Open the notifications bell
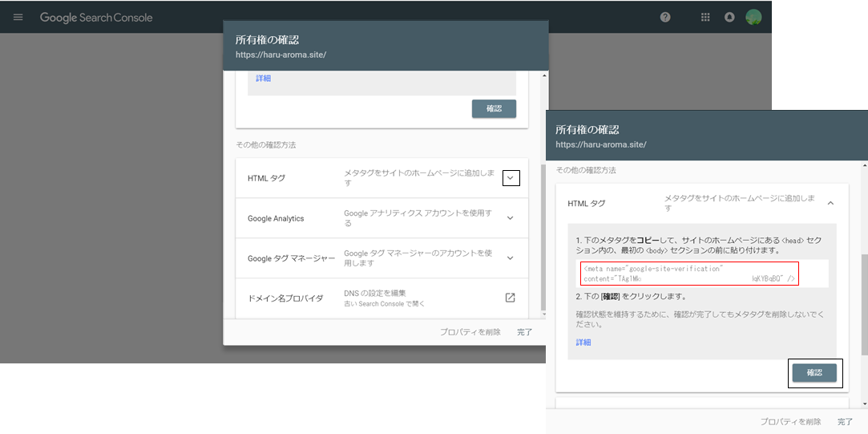 point(729,17)
